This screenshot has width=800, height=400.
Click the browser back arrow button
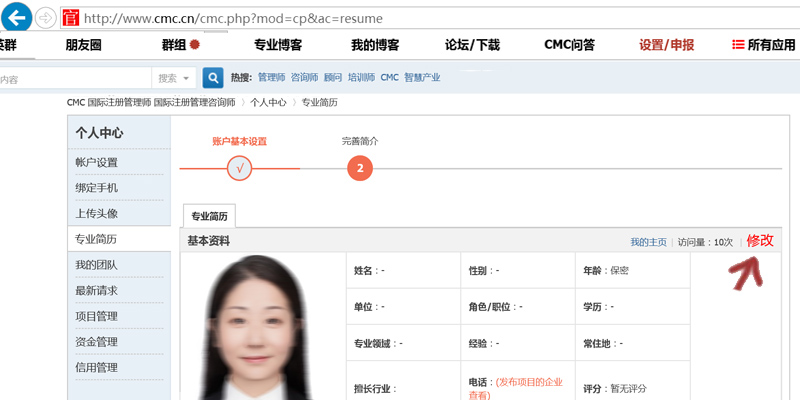[x=16, y=18]
